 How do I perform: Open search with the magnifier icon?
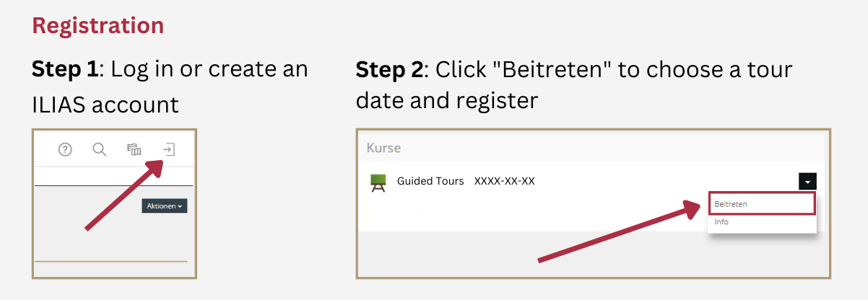(100, 150)
